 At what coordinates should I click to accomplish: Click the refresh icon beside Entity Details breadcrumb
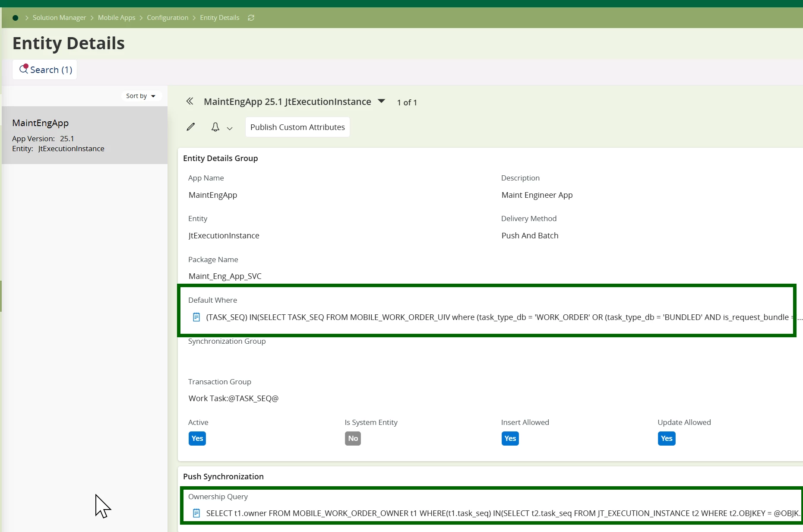[251, 18]
